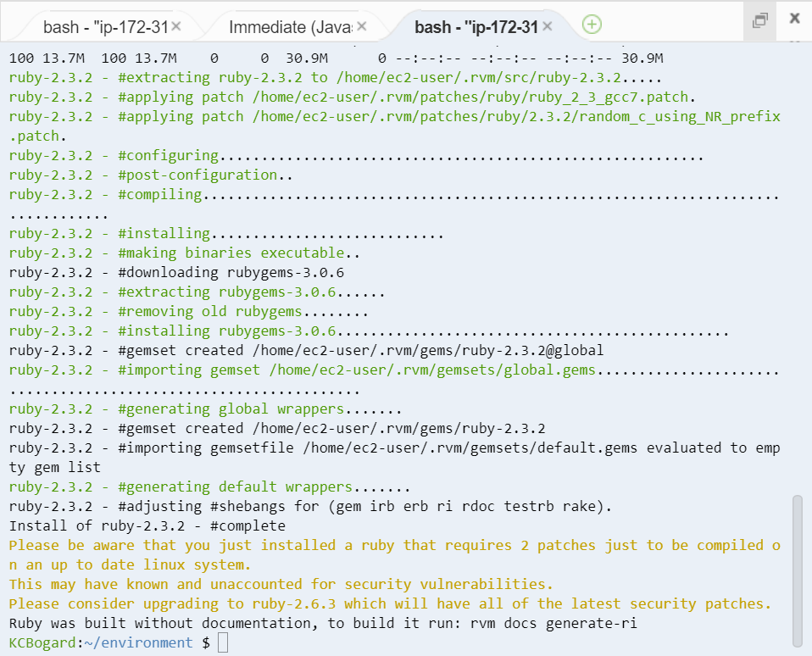Open the Immediate (Javascript) tab
The image size is (812, 656).
click(290, 27)
